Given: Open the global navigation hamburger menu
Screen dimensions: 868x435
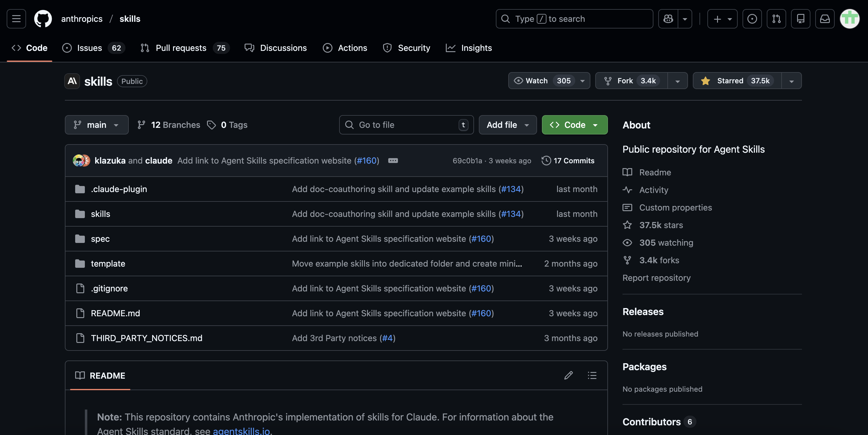Looking at the screenshot, I should (16, 19).
